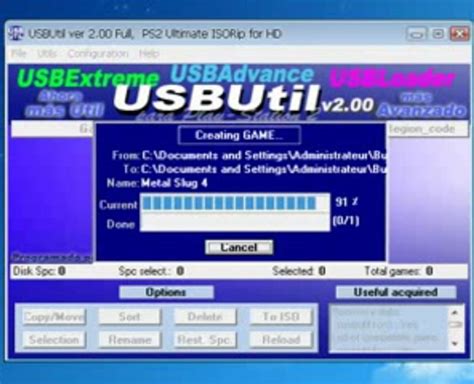Open the Help menu
The height and width of the screenshot is (384, 474).
pyautogui.click(x=149, y=53)
